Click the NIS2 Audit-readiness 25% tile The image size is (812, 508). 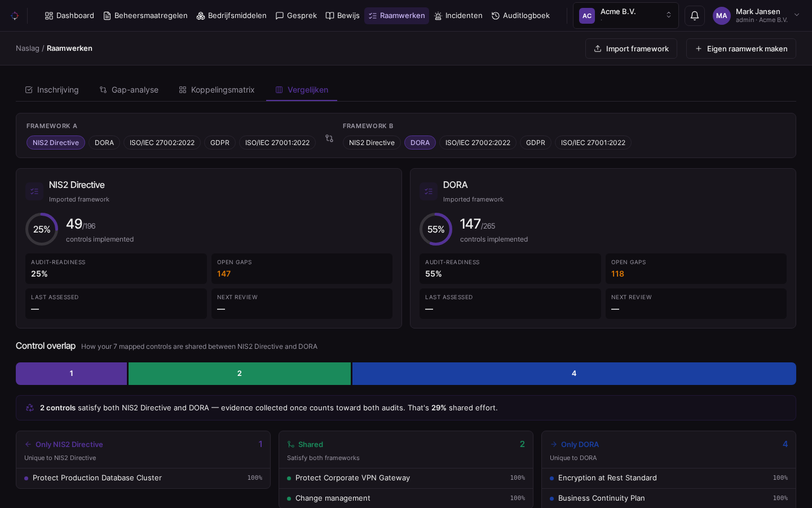coord(116,269)
